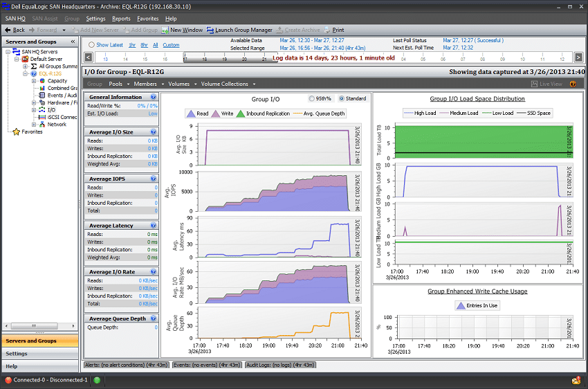
Task: Switch to the Volumes view tab
Action: point(179,84)
